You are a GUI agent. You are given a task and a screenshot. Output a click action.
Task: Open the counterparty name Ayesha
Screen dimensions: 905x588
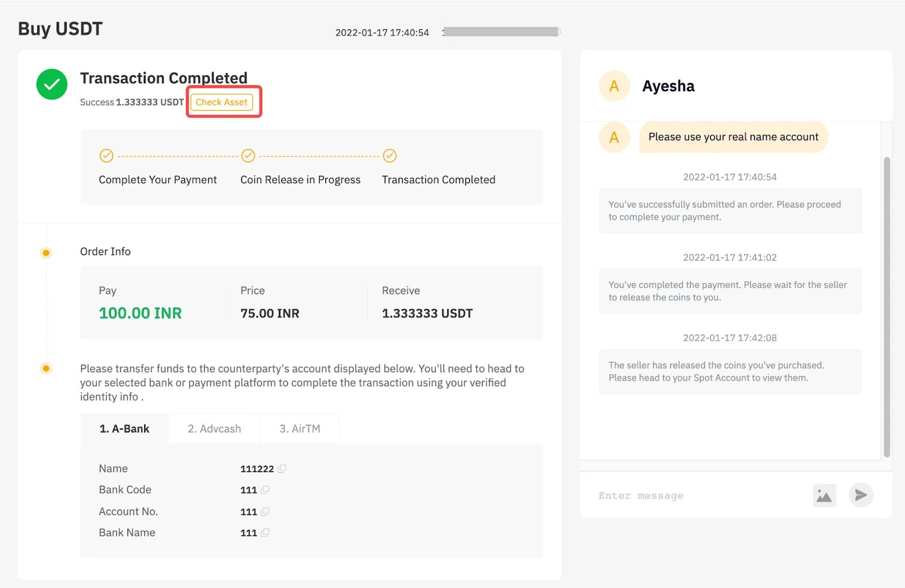pyautogui.click(x=668, y=86)
